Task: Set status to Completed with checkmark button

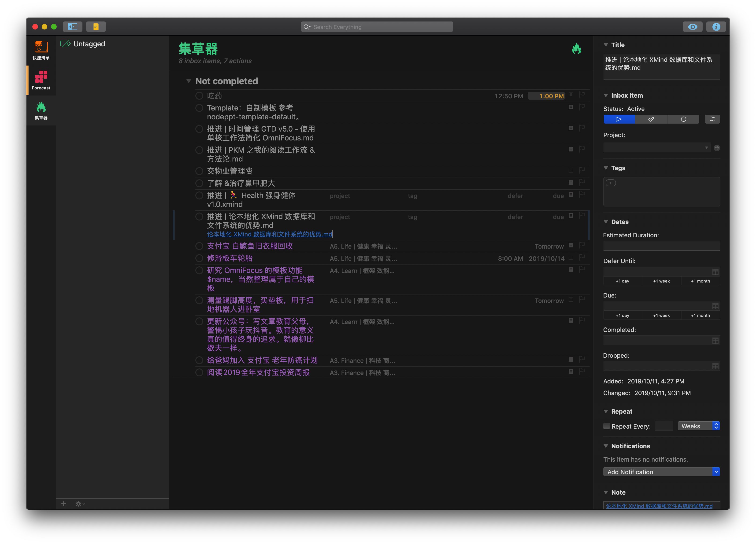Action: tap(651, 119)
